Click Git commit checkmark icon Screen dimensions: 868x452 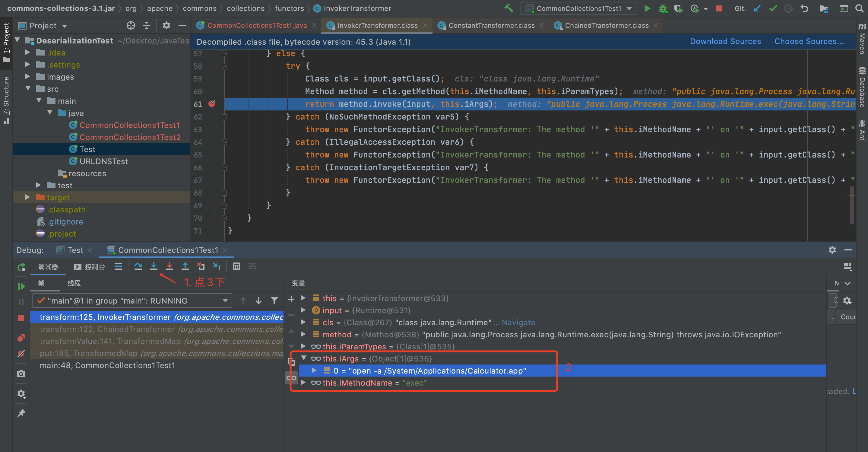pos(773,8)
